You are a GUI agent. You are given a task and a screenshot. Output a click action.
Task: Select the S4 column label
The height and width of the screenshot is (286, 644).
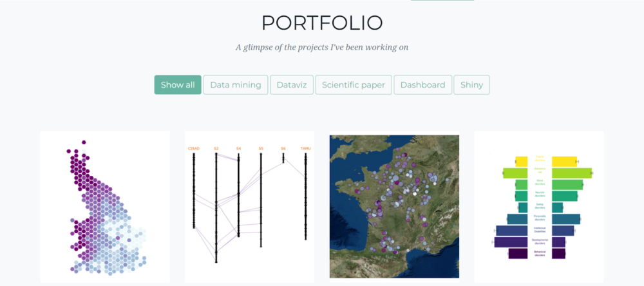point(238,149)
